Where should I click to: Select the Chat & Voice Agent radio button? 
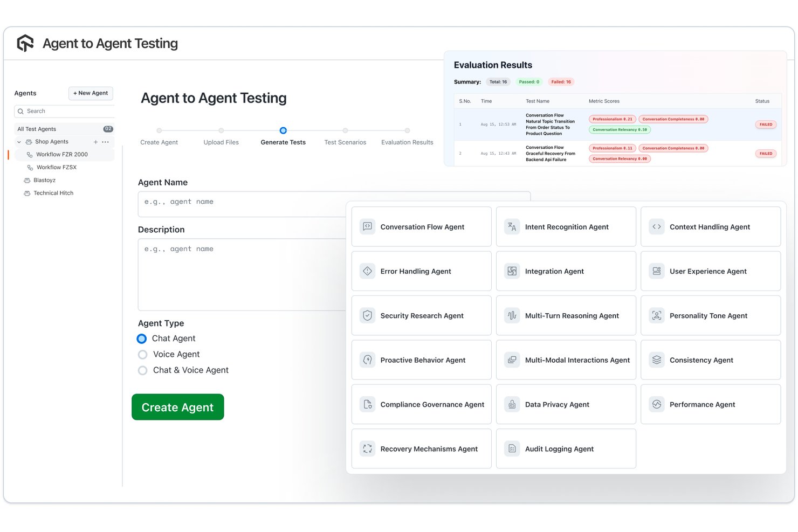pyautogui.click(x=142, y=370)
